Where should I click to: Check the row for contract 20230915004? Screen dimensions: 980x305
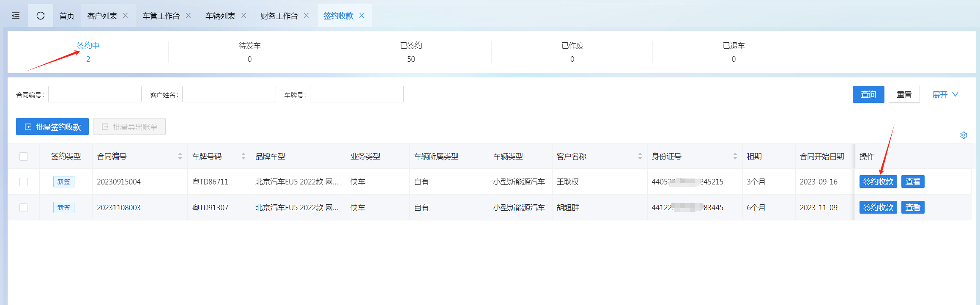click(x=24, y=182)
